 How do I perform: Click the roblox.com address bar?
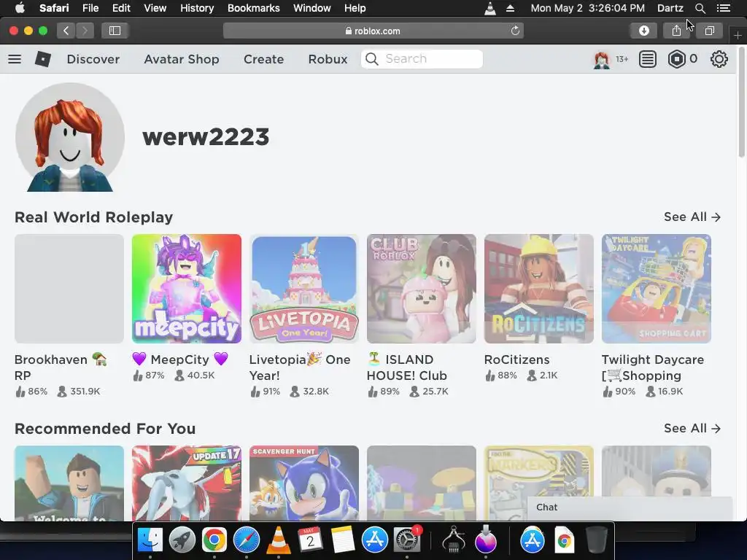pos(373,31)
